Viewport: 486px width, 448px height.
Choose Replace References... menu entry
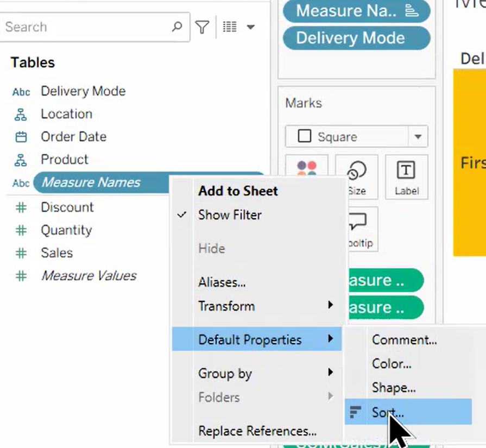(x=257, y=431)
